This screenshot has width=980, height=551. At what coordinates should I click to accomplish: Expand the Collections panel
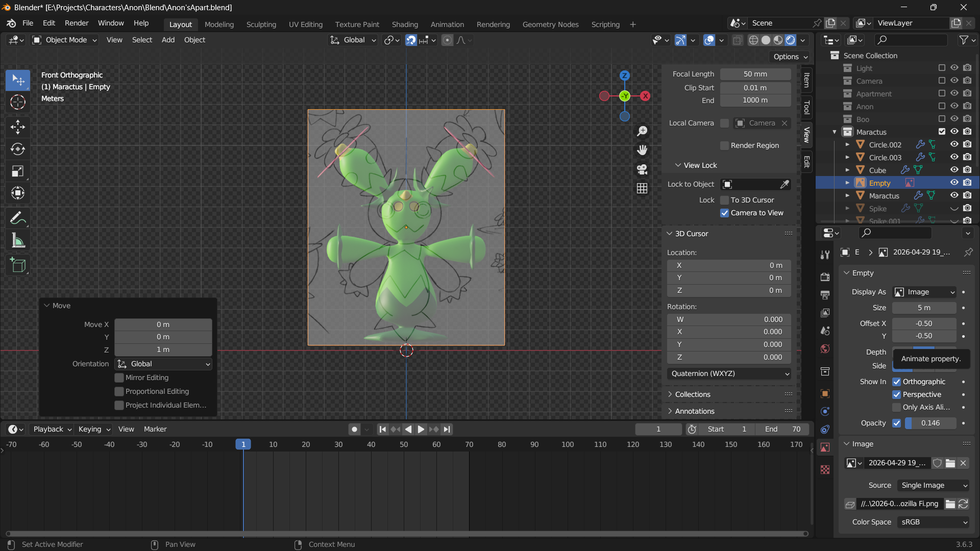(x=693, y=394)
